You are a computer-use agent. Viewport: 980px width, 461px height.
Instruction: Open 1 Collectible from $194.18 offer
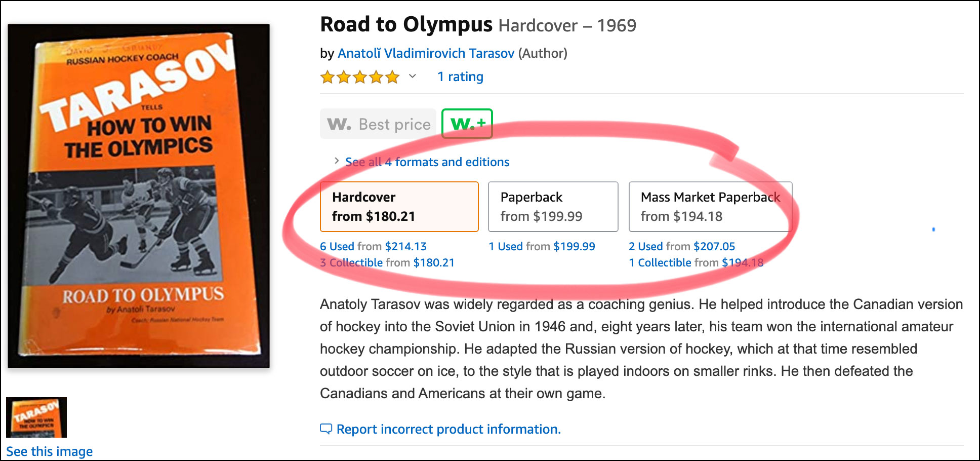[696, 263]
